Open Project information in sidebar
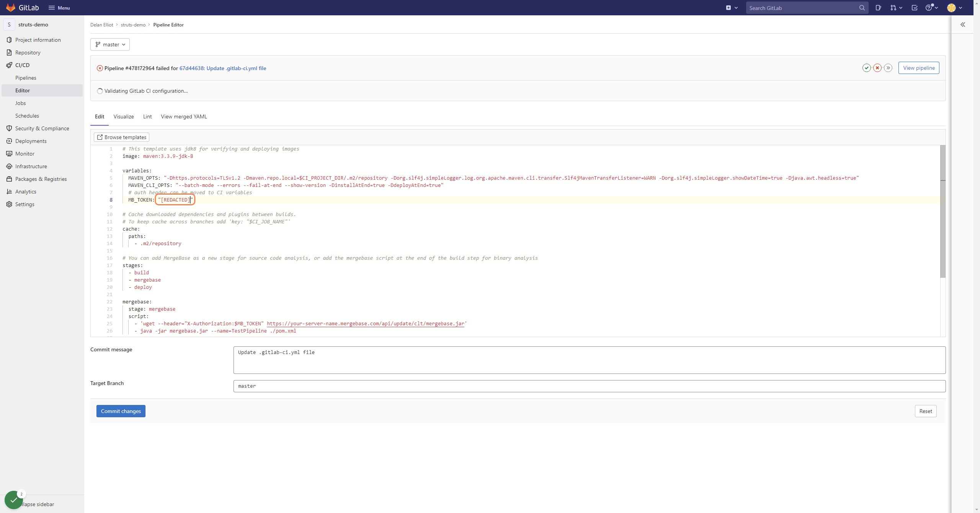Viewport: 980px width, 513px height. 42,40
